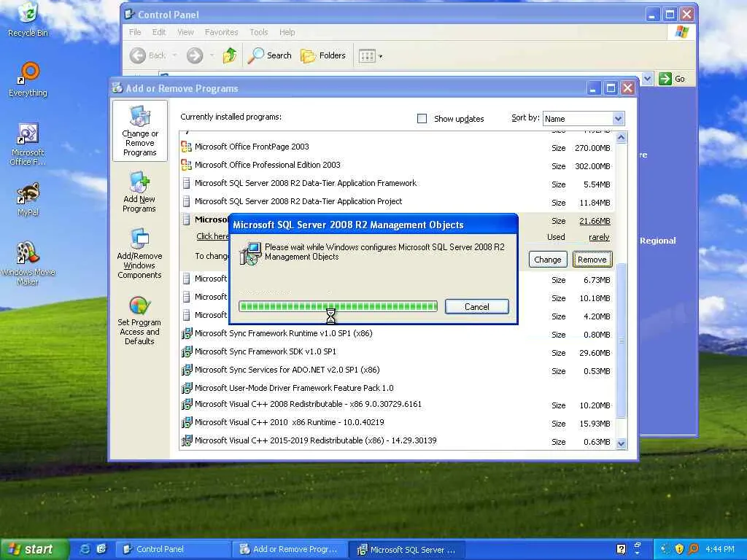
Task: Open the Back history dropdown arrow
Action: pos(175,55)
